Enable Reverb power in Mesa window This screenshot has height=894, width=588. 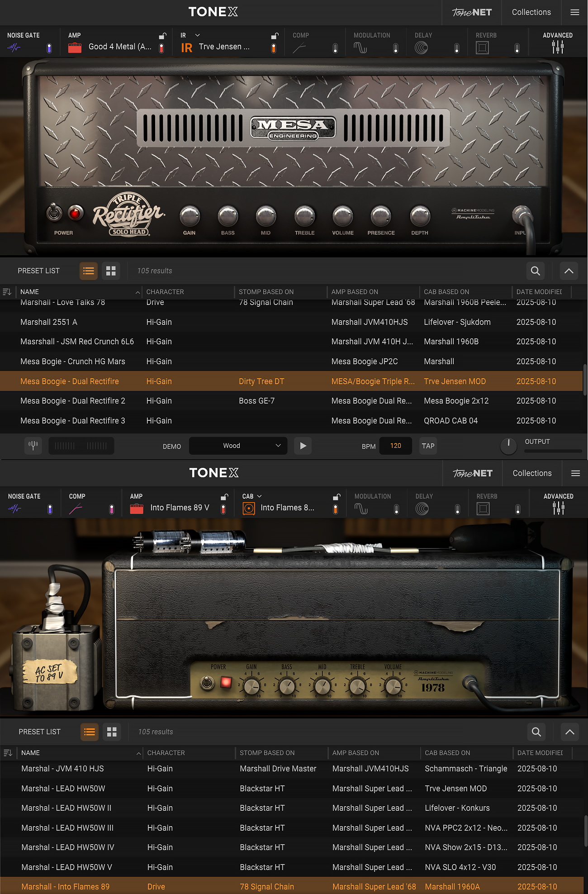click(x=517, y=48)
